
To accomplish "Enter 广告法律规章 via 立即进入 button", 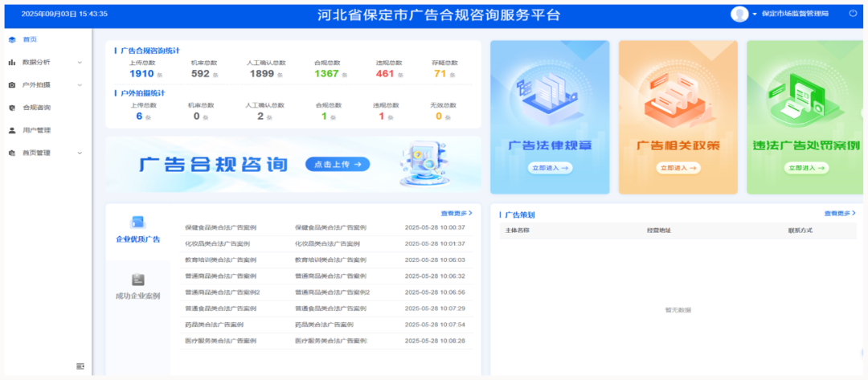I will tap(550, 168).
